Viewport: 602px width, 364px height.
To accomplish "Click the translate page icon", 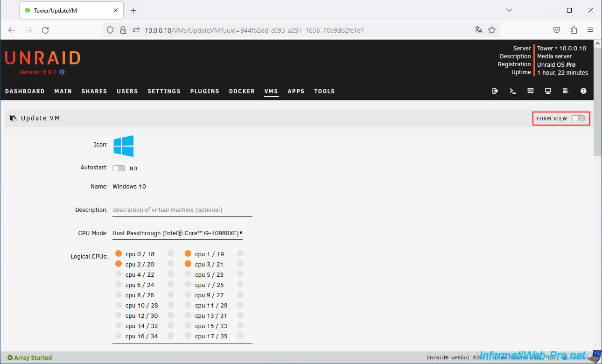I will [x=478, y=30].
